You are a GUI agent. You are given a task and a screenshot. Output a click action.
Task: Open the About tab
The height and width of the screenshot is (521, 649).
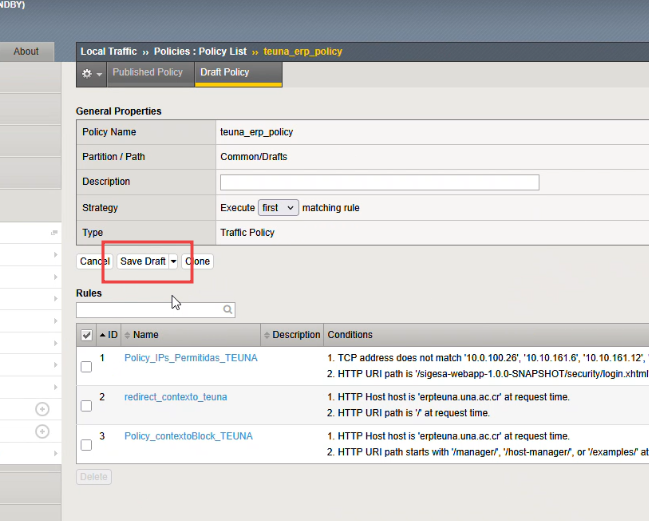coord(27,52)
